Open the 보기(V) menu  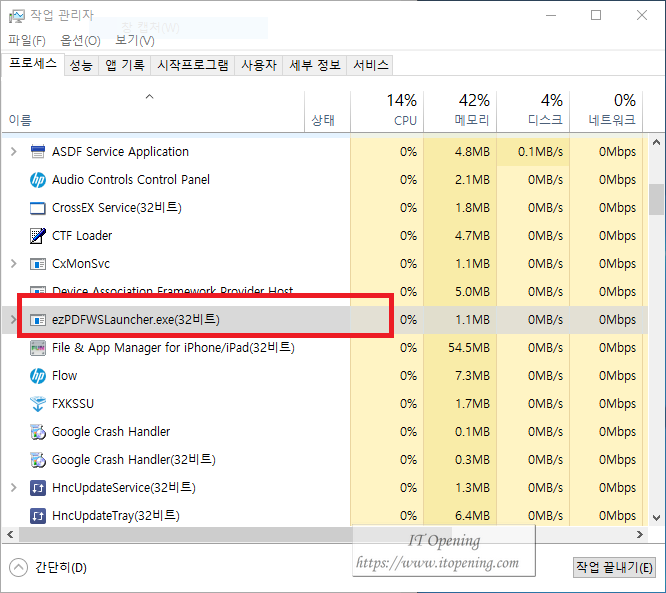[135, 40]
